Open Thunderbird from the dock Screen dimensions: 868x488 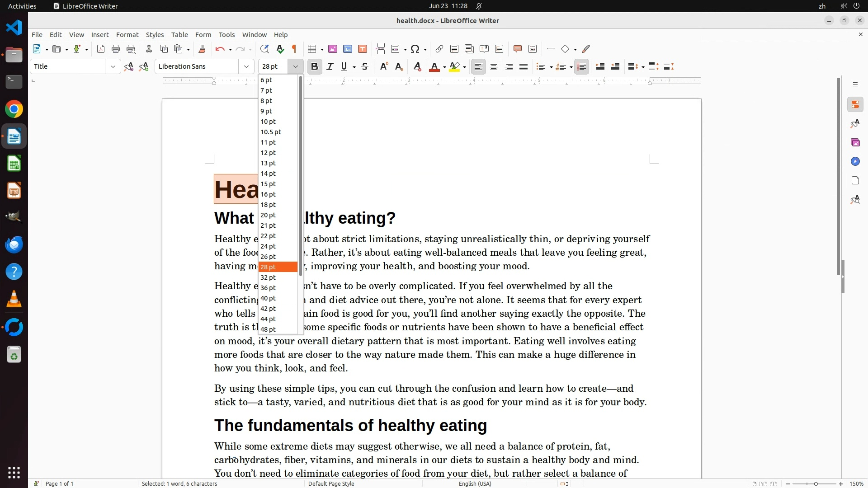coord(14,244)
